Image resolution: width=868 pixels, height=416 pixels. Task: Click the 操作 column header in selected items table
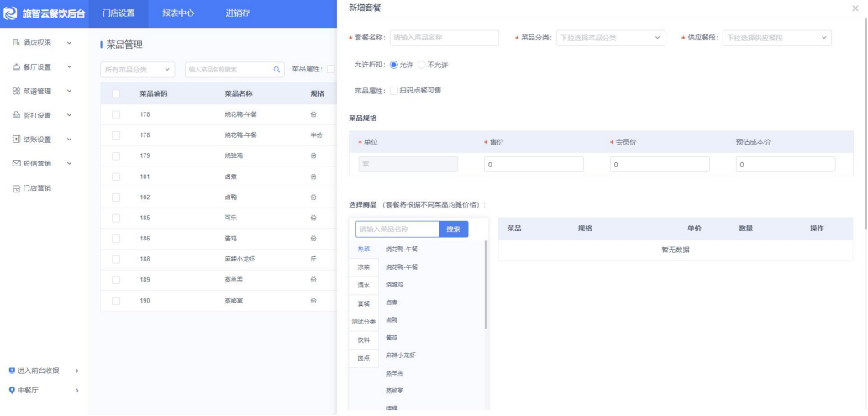coord(817,229)
